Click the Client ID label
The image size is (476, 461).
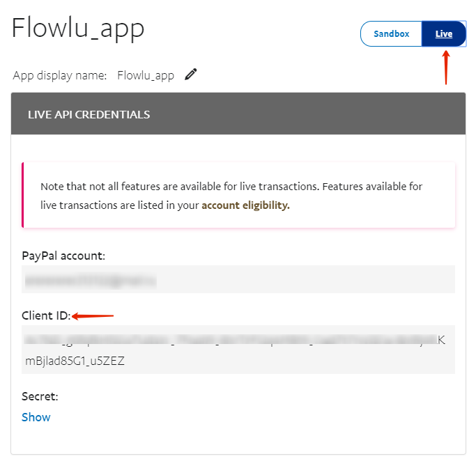pyautogui.click(x=46, y=315)
